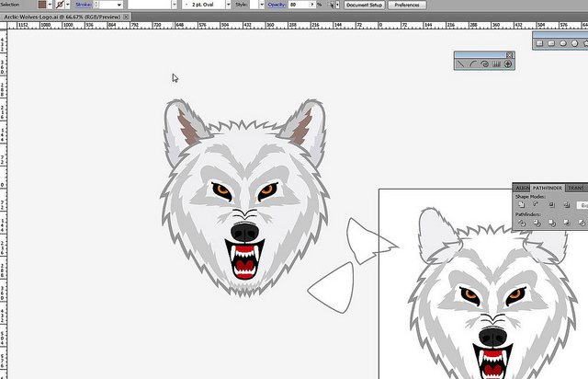Select the Spiral tool
Image resolution: width=588 pixels, height=379 pixels.
point(484,63)
